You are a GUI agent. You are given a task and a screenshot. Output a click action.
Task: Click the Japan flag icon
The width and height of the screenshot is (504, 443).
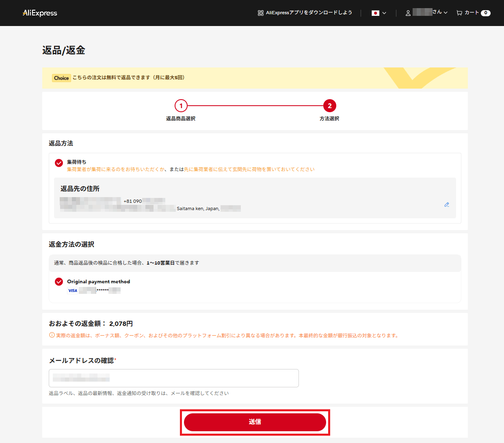pyautogui.click(x=375, y=13)
